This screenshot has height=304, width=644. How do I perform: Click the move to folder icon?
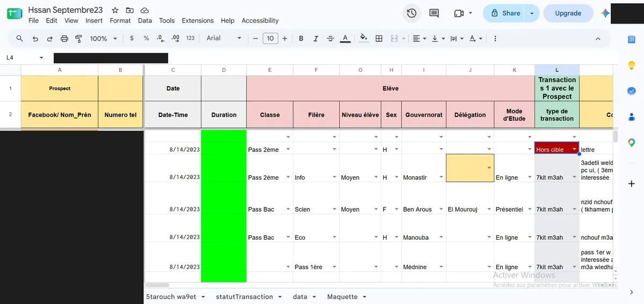tap(130, 10)
